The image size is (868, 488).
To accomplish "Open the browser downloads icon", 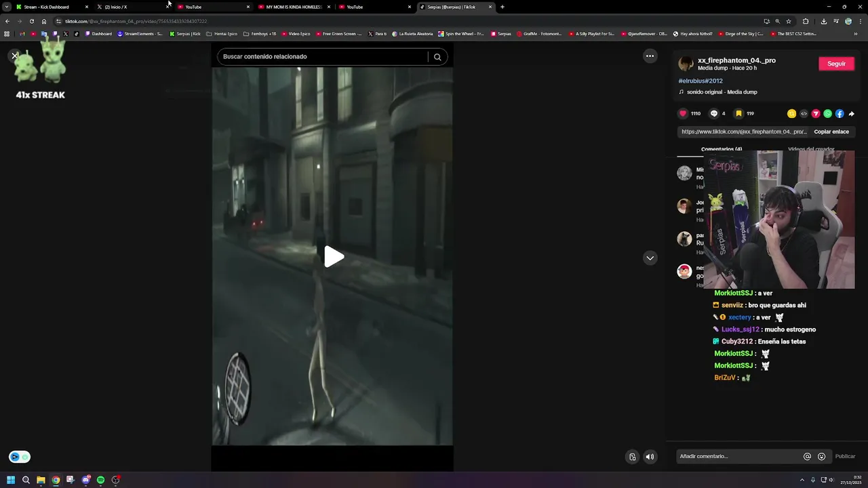I will pos(823,21).
